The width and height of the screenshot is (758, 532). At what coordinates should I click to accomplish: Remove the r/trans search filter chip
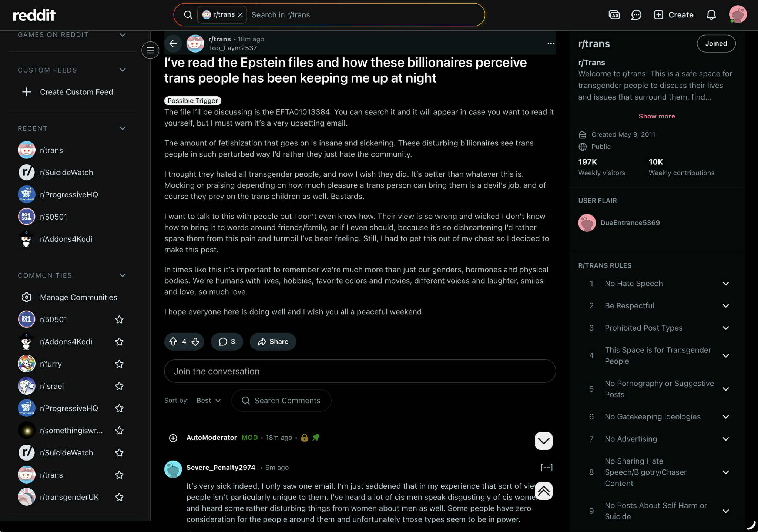(240, 15)
